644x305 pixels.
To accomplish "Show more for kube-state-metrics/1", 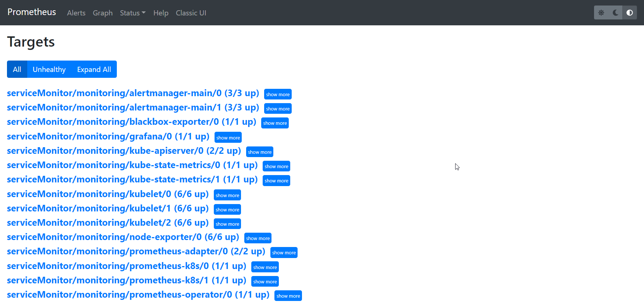I will click(276, 181).
